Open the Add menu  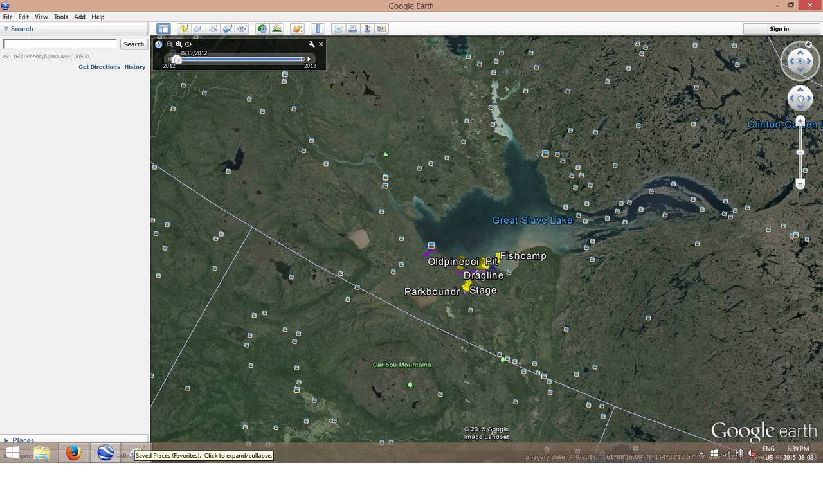click(80, 17)
